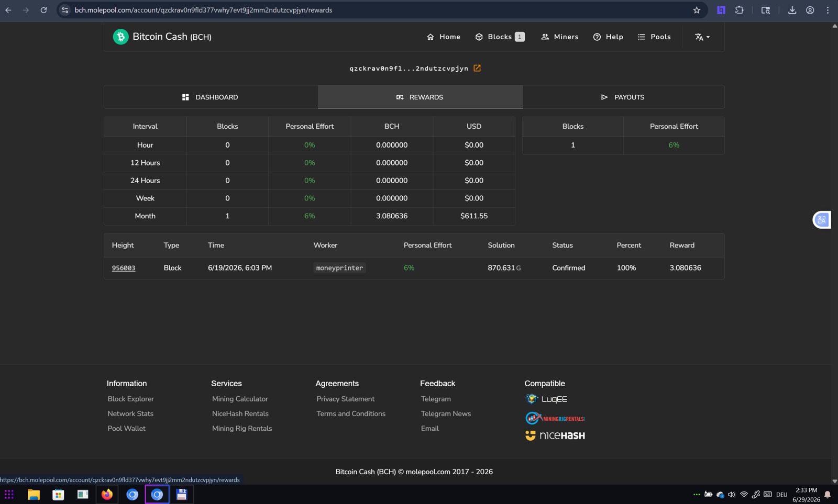Open Firefox from the taskbar
The image size is (838, 504).
point(107,495)
